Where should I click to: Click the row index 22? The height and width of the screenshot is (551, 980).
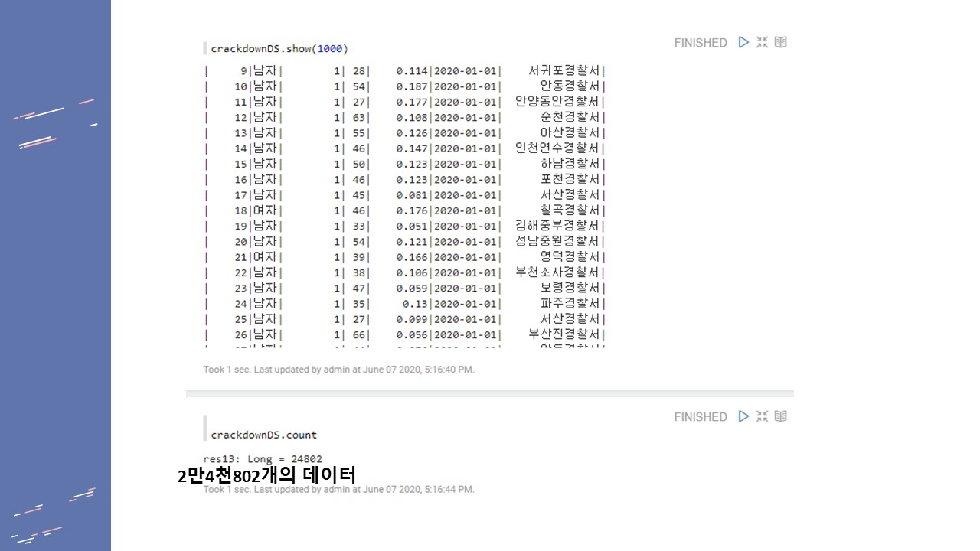pyautogui.click(x=241, y=273)
